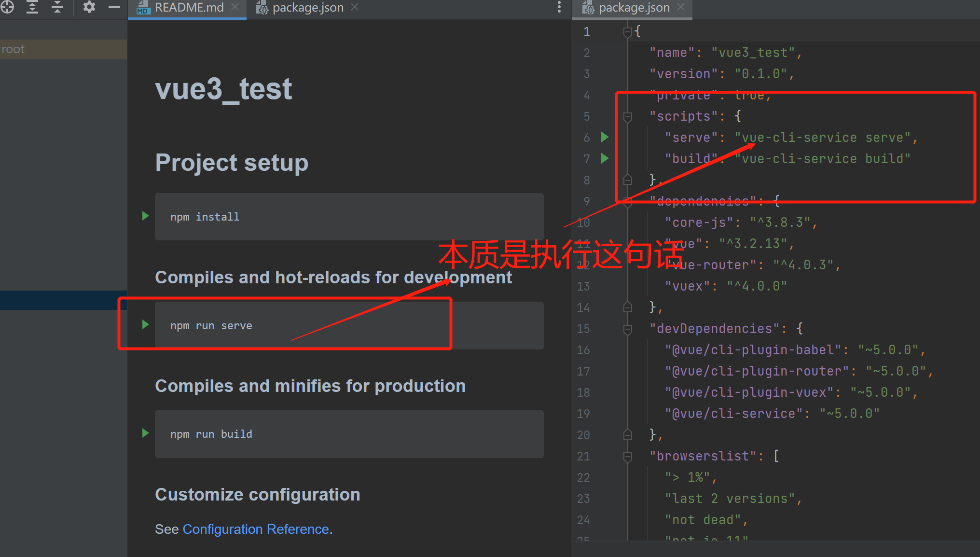Click the expand all icon
The image size is (980, 557).
(32, 7)
